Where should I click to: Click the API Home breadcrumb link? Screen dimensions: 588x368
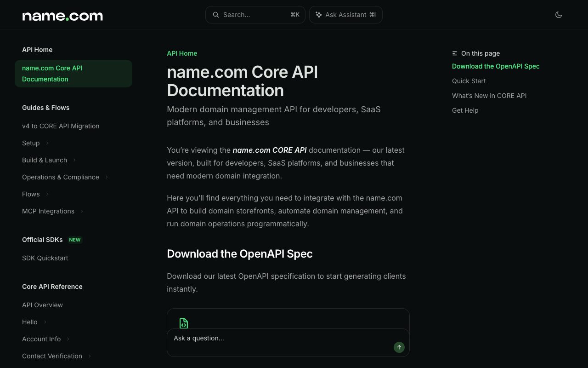(182, 53)
